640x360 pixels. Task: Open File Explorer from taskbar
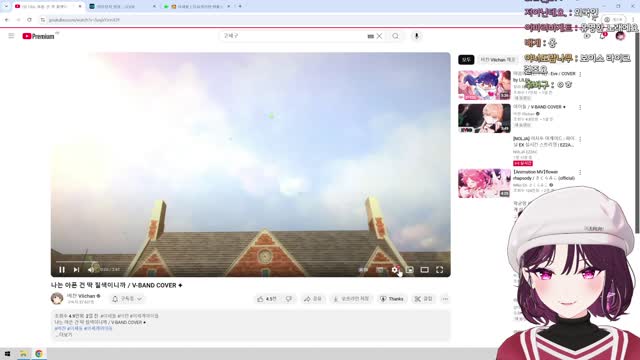23,353
